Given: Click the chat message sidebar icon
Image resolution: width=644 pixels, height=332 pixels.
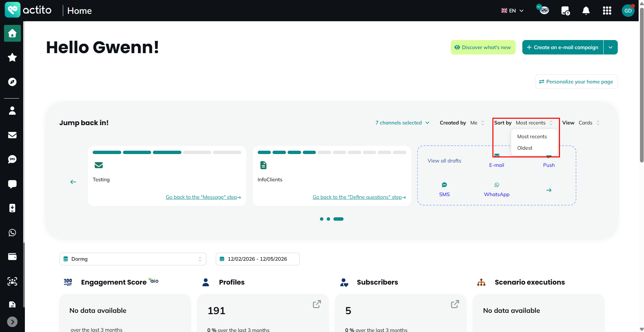Looking at the screenshot, I should tap(12, 184).
